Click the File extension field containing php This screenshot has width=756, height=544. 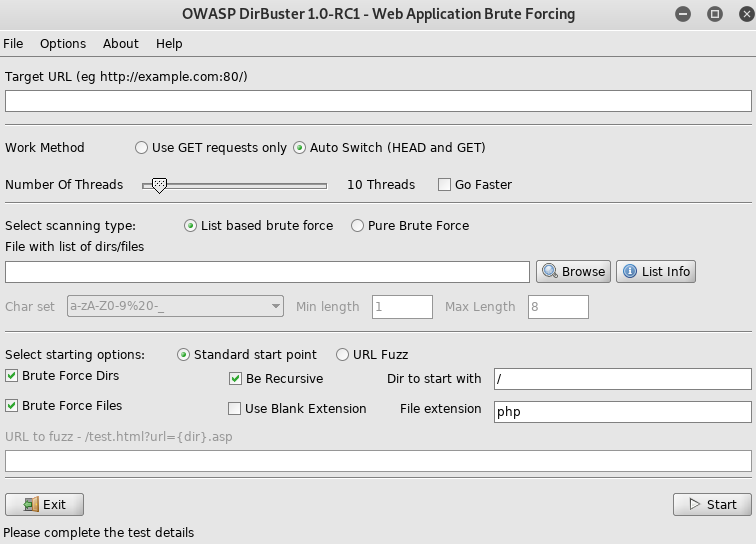point(623,412)
